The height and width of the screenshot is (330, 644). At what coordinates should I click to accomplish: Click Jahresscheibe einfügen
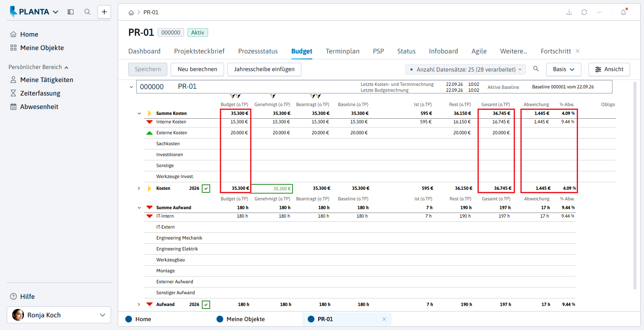[x=264, y=69]
